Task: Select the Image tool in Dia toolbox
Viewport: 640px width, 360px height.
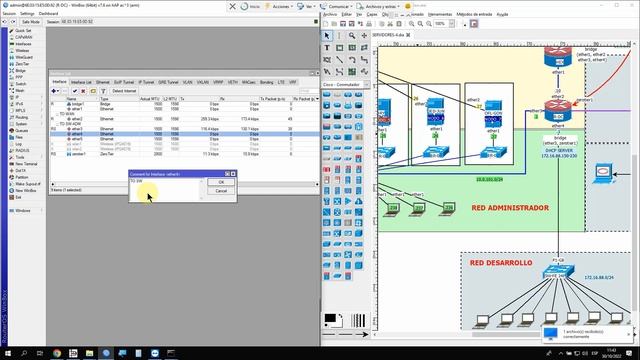Action: coord(351,71)
